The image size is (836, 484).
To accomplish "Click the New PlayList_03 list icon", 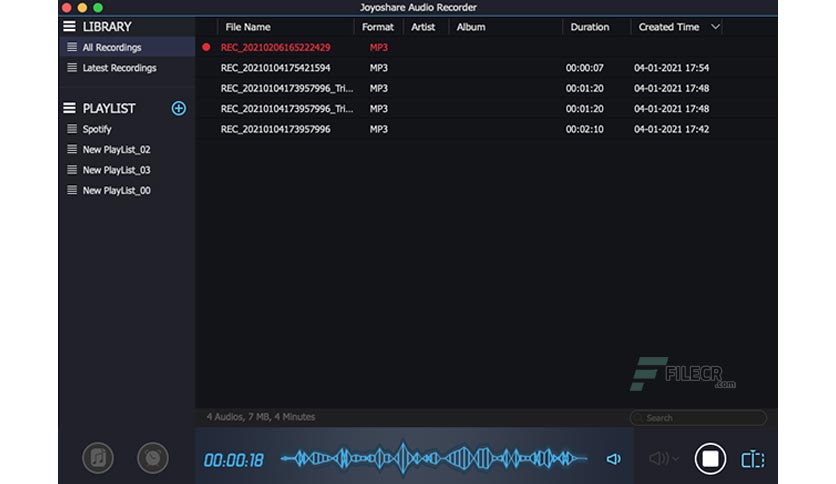I will [x=72, y=170].
